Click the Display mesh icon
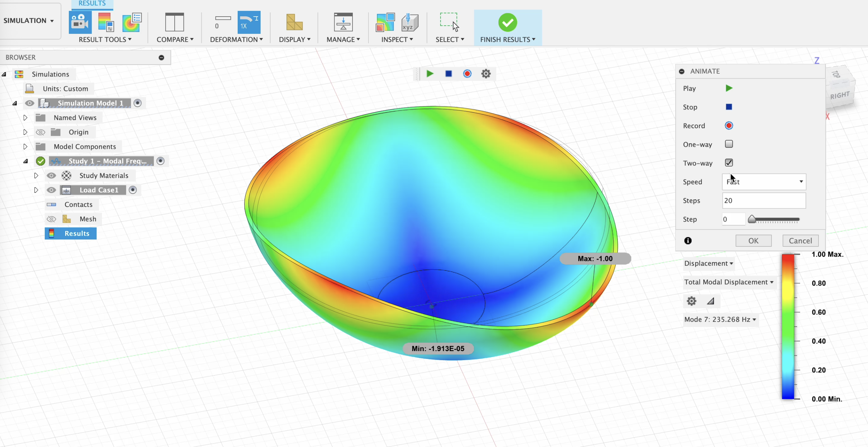This screenshot has height=447, width=868. [294, 23]
